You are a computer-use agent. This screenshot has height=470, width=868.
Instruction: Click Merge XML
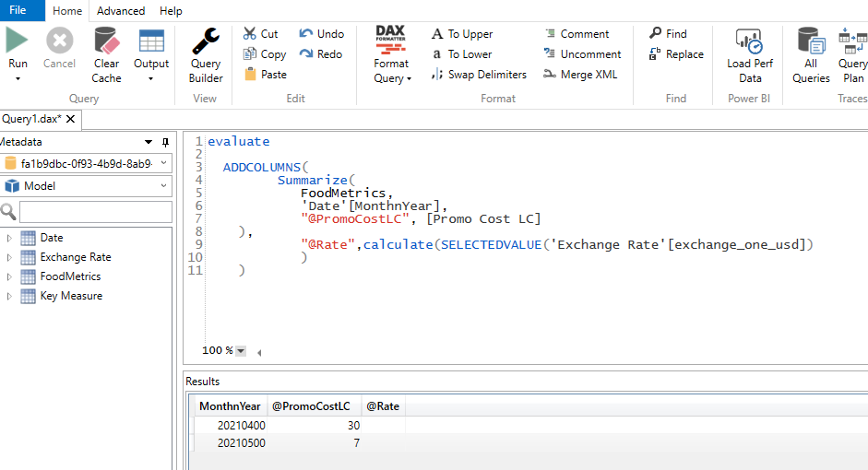(580, 74)
